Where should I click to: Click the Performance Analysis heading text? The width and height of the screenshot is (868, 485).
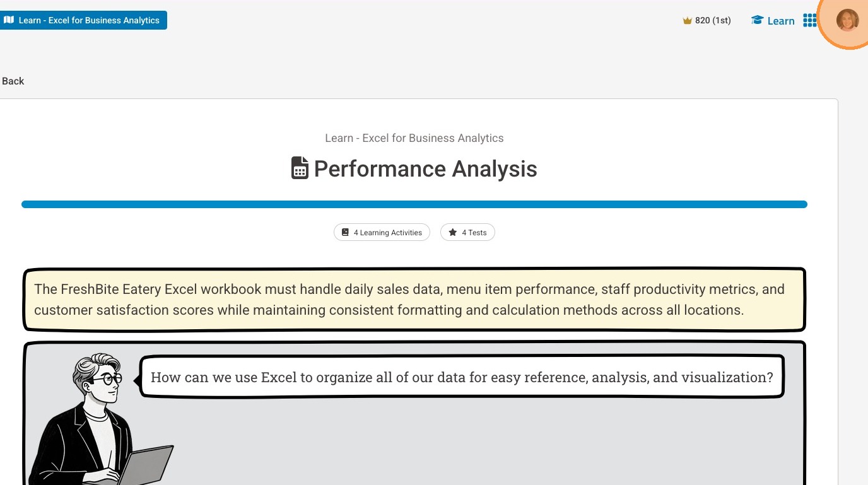[425, 169]
